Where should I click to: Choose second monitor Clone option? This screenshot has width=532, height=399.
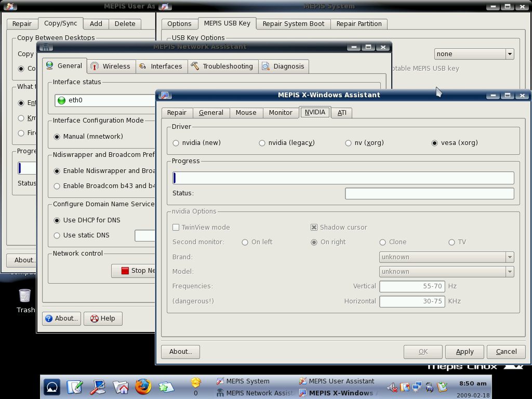(x=393, y=242)
